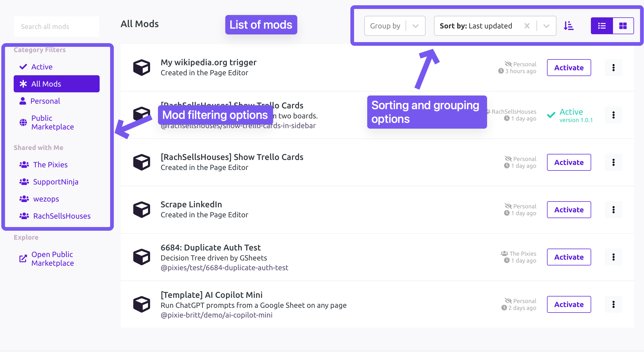This screenshot has width=644, height=352.
Task: Open options menu for 6684: Duplicate Auth Test
Action: click(613, 257)
